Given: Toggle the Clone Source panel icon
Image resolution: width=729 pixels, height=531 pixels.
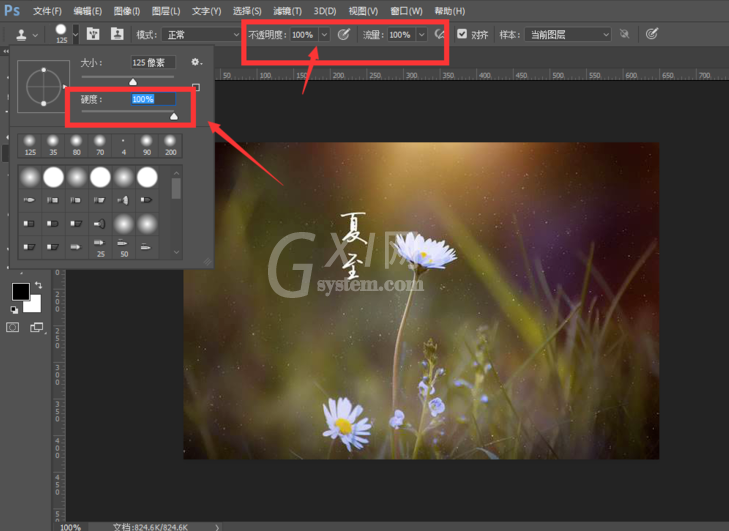Looking at the screenshot, I should 117,34.
